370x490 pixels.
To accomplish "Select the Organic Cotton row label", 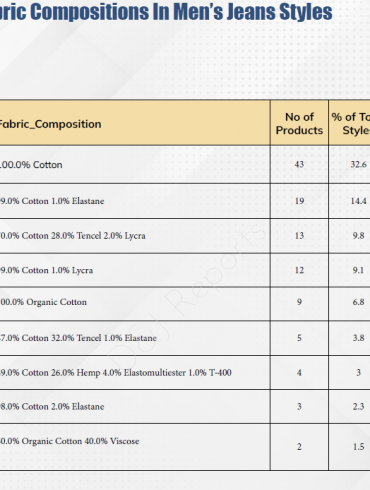I will coord(43,302).
